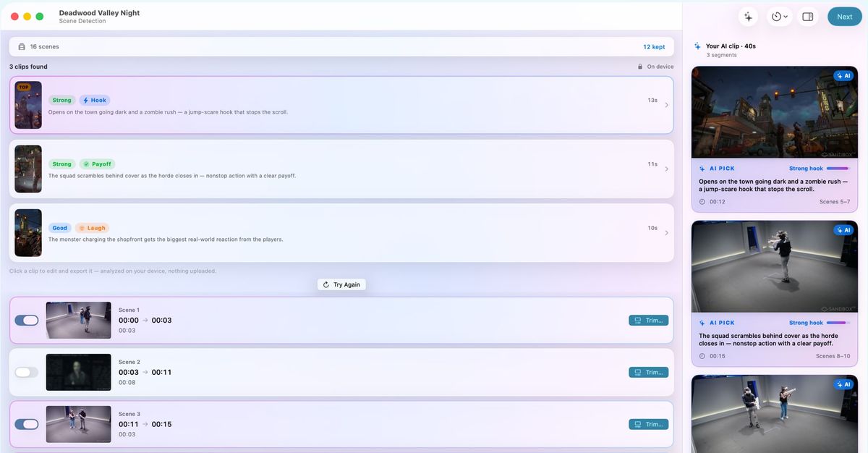Open the 10s Laugh clip chevron
This screenshot has width=868, height=453.
point(666,232)
